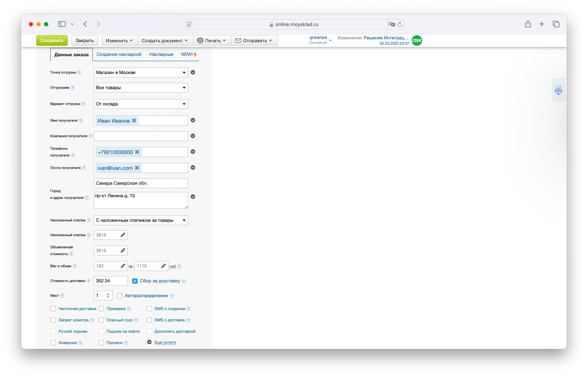Uncheck Сбор за доуставку checkbox
Screen dimensions: 588x377
coord(135,281)
